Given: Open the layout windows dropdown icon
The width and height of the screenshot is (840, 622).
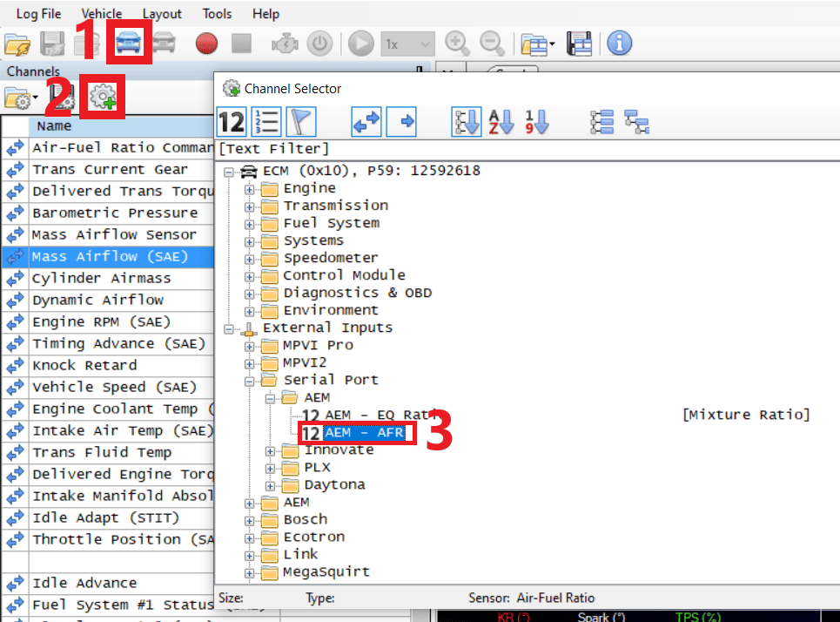Looking at the screenshot, I should pos(538,44).
